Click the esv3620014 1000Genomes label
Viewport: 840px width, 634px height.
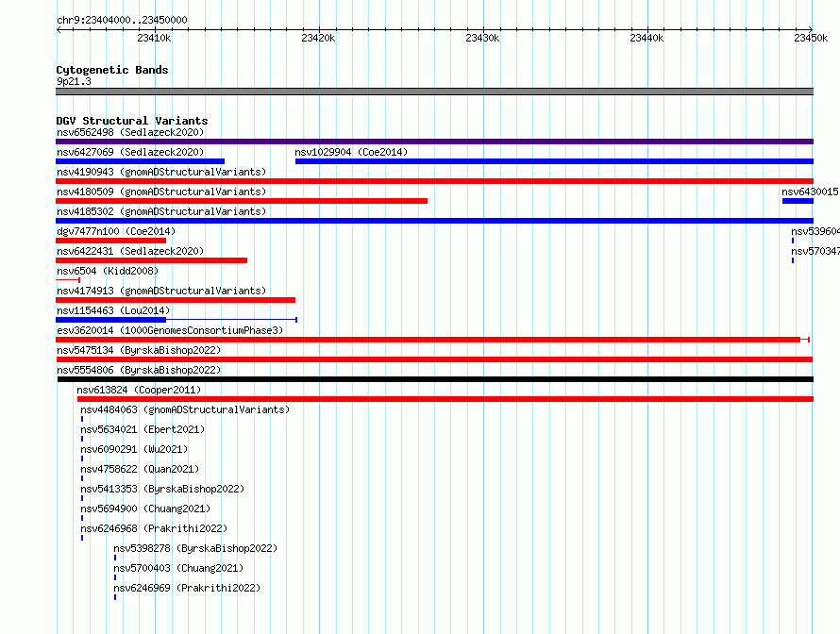(170, 330)
